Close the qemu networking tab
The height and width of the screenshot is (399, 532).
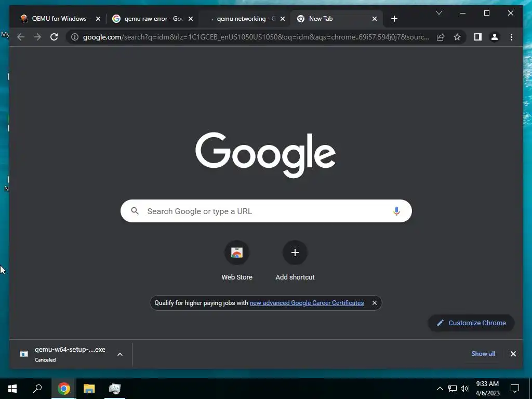283,19
